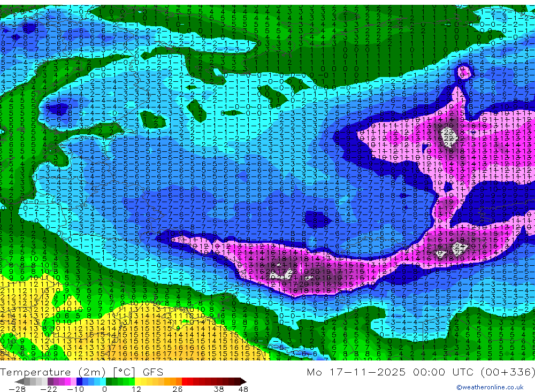Click the gray left arrow tip of the color scale
Viewport: 535px width, 392px height.
pyautogui.click(x=19, y=381)
